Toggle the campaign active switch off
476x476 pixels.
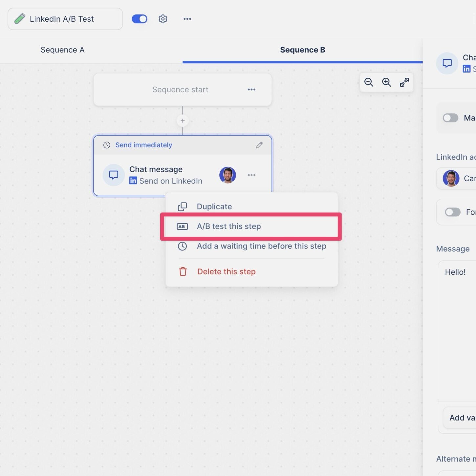140,19
